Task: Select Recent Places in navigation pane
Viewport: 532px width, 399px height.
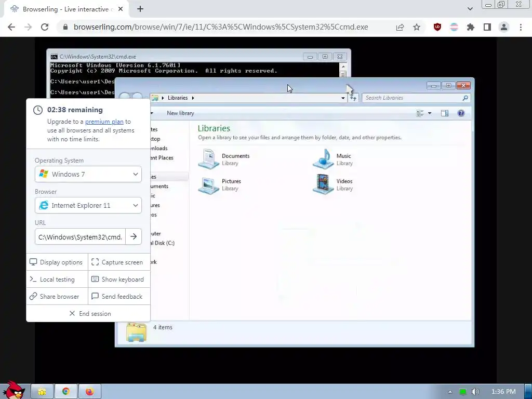Action: point(162,158)
